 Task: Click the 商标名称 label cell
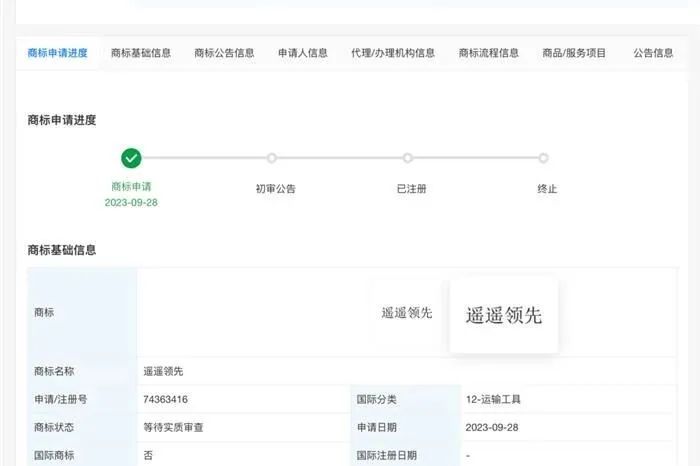[82, 371]
